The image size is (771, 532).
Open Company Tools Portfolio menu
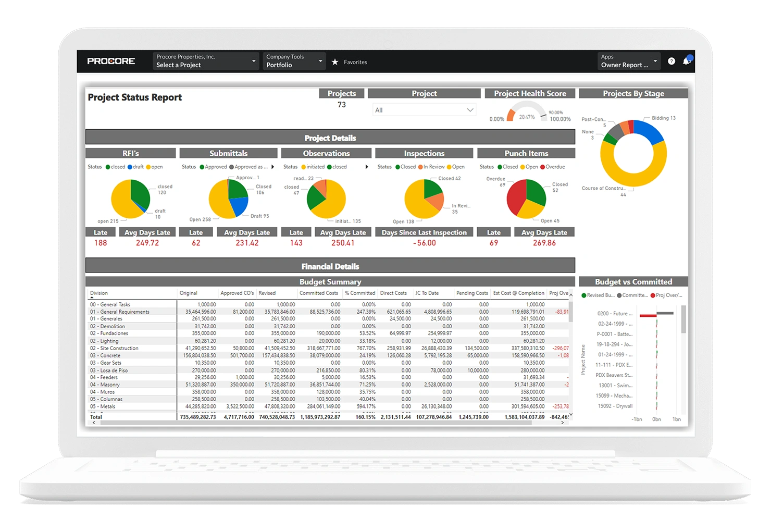[294, 61]
